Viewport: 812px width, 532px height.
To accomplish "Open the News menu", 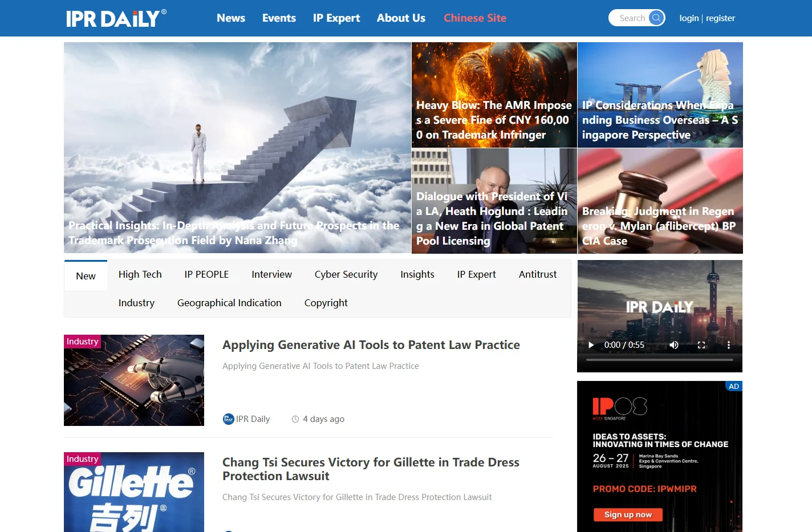I will (x=231, y=18).
